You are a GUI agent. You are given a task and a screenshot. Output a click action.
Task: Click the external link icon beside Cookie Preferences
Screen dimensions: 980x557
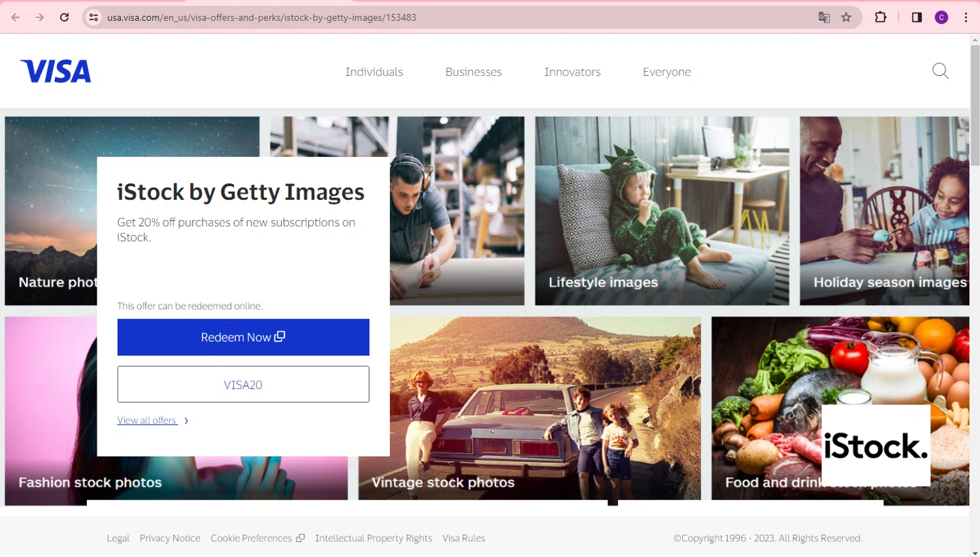[x=301, y=538]
